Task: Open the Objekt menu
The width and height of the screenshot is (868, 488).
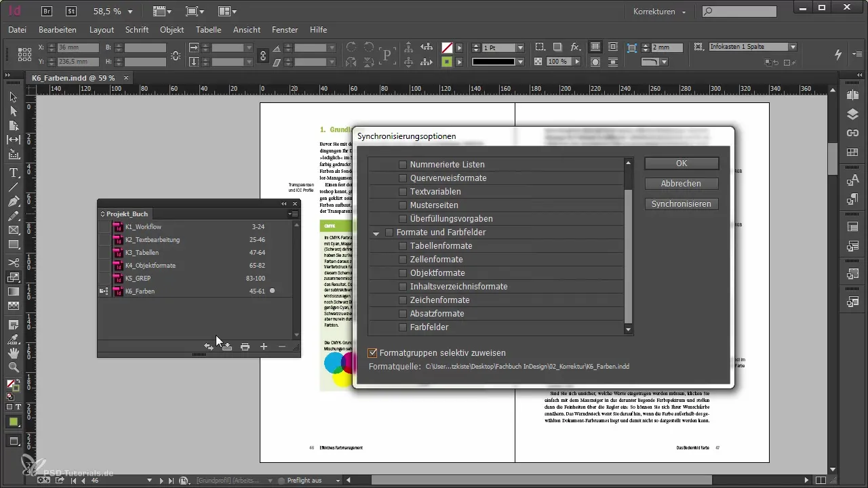Action: click(x=172, y=30)
